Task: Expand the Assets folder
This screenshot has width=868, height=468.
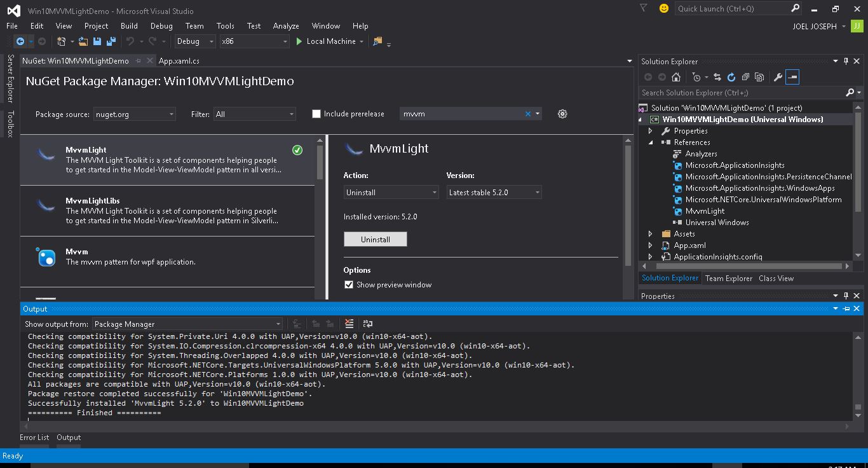Action: [650, 234]
